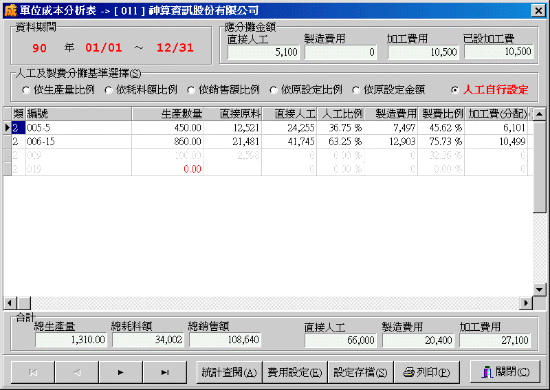This screenshot has height=390, width=550.
Task: Jump to the last record button
Action: [165, 372]
